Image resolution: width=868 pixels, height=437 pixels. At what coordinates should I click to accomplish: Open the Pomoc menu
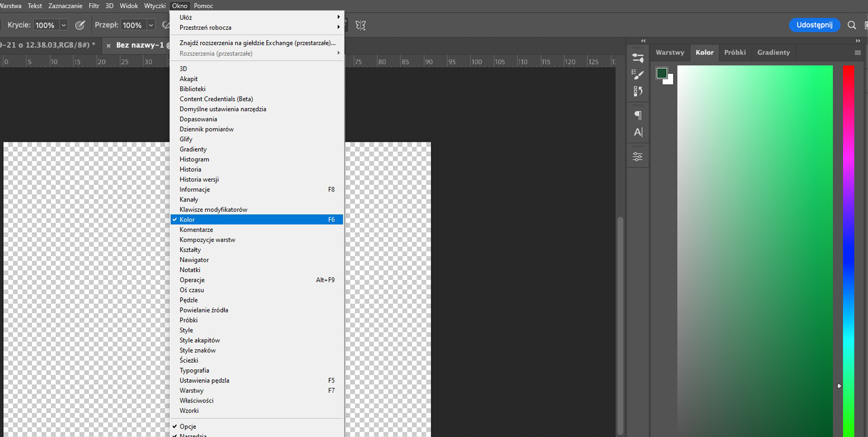pos(203,6)
